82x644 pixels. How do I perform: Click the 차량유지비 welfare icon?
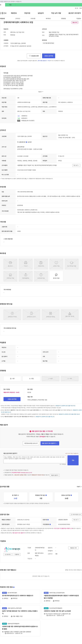pyautogui.click(x=41, y=264)
